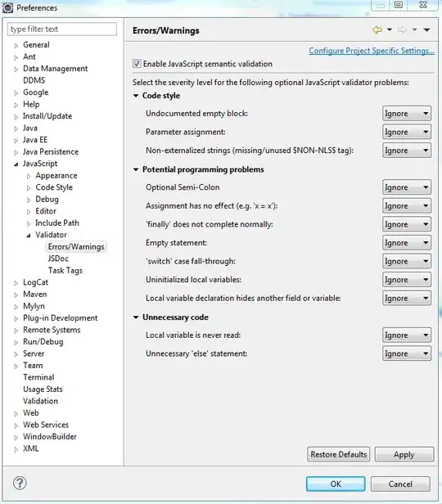
Task: Expand the Java Persistence tree node
Action: click(16, 152)
